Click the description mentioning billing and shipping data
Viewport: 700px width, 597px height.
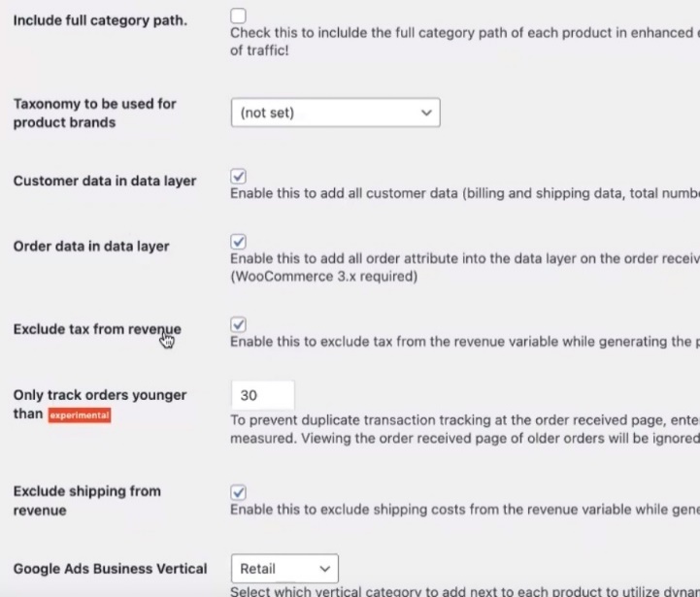(464, 193)
